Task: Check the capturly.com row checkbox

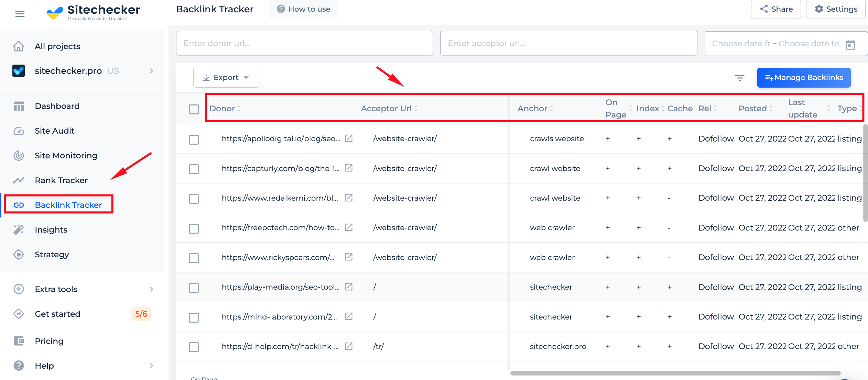Action: click(194, 169)
